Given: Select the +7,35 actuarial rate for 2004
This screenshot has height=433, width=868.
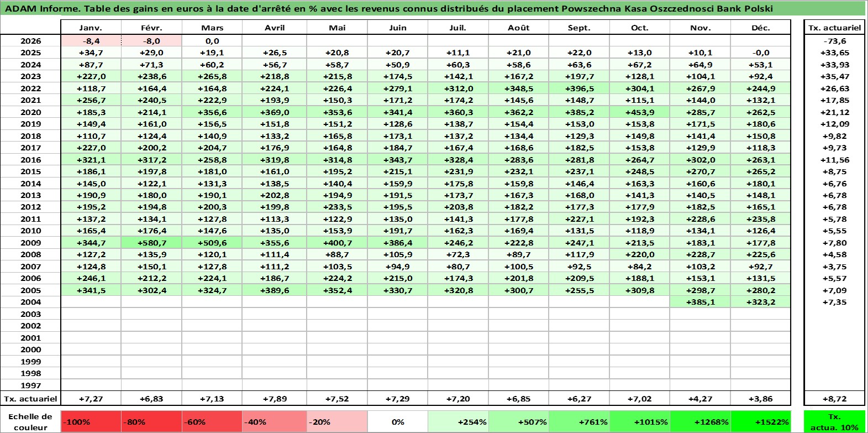Looking at the screenshot, I should [834, 302].
